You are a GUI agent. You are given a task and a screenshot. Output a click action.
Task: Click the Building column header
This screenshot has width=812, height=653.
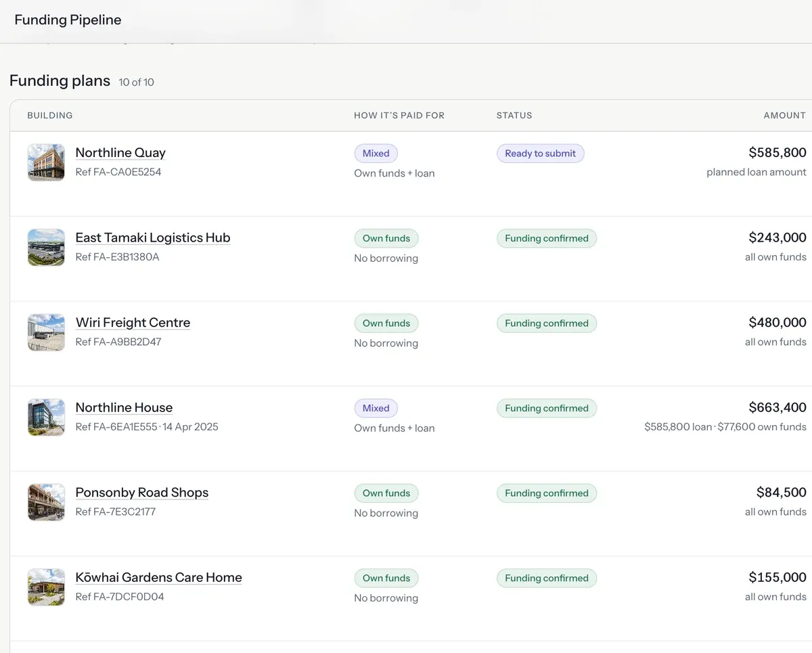[50, 116]
